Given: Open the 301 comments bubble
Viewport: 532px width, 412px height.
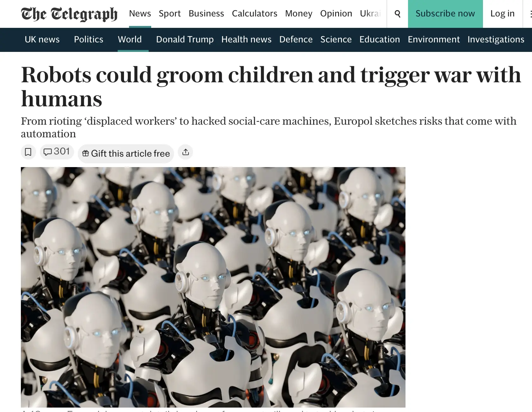Looking at the screenshot, I should pyautogui.click(x=57, y=152).
